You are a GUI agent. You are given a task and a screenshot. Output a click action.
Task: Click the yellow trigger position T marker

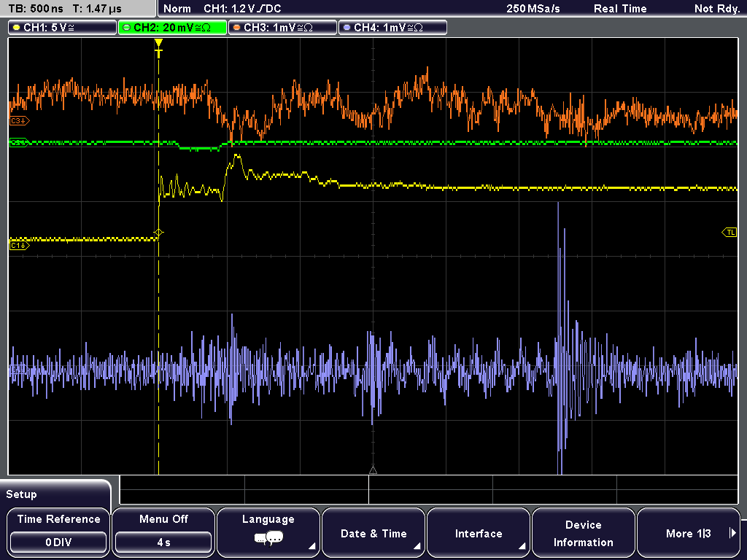point(158,48)
